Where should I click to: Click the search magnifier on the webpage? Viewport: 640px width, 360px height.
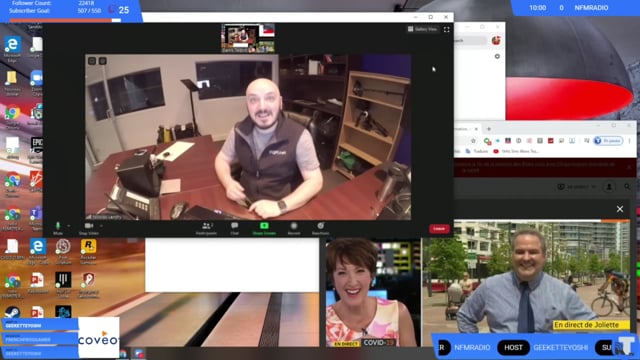(627, 187)
